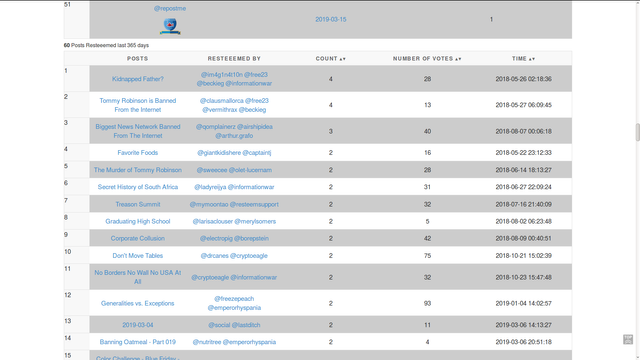Open Biggest News Network Banned From The Internet
The height and width of the screenshot is (360, 640).
click(x=138, y=131)
